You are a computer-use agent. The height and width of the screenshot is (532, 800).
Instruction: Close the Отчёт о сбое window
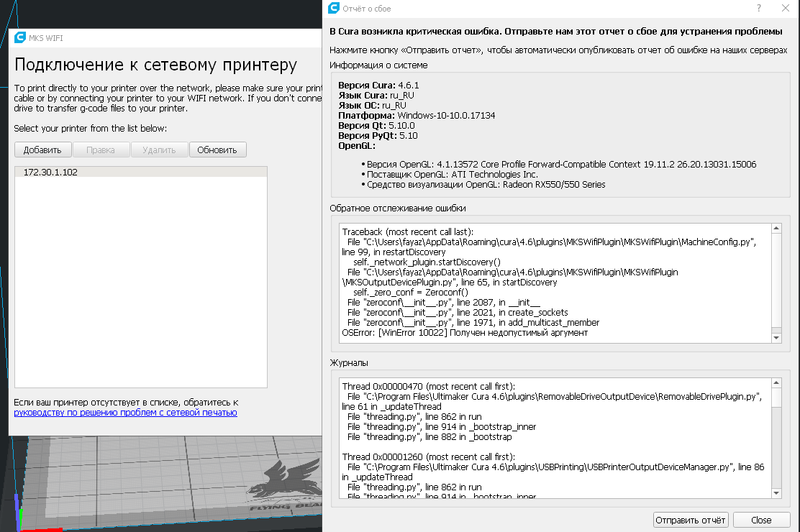coord(786,8)
